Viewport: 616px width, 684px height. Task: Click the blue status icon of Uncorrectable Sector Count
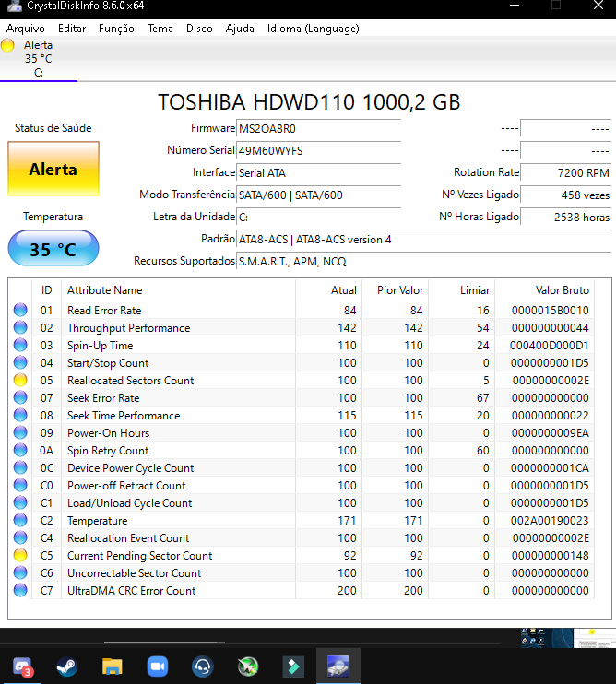tap(20, 572)
